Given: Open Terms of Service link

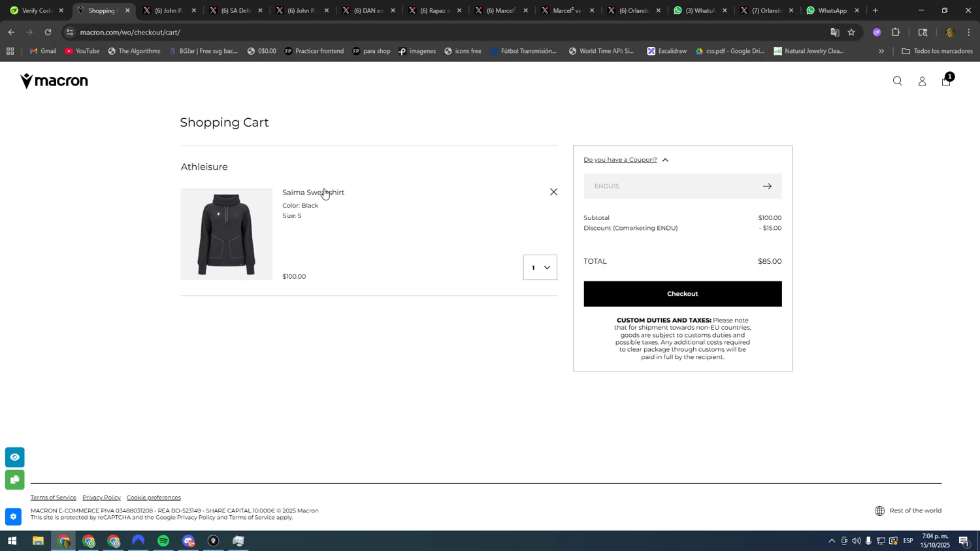Looking at the screenshot, I should (x=53, y=497).
